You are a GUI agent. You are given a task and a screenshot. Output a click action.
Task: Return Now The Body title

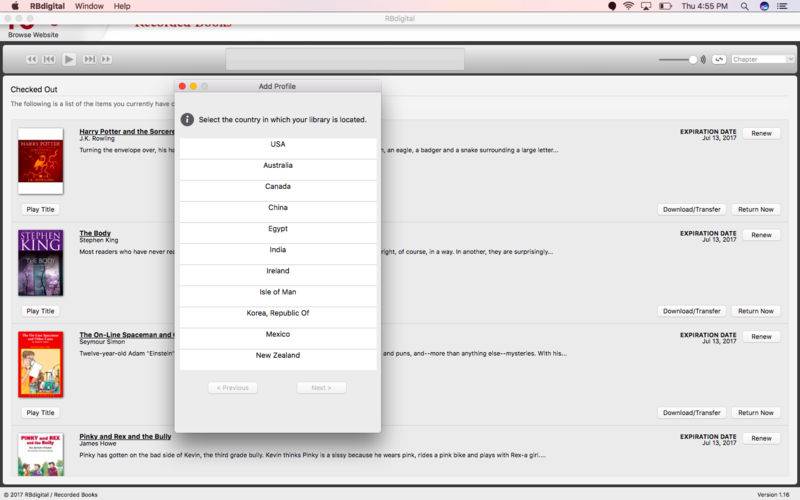point(756,311)
